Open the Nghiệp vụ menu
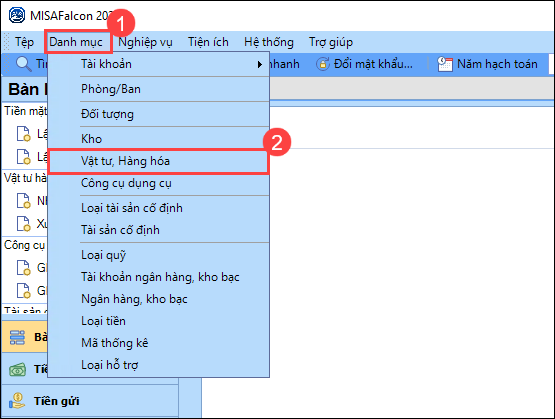This screenshot has height=419, width=555. pyautogui.click(x=145, y=42)
